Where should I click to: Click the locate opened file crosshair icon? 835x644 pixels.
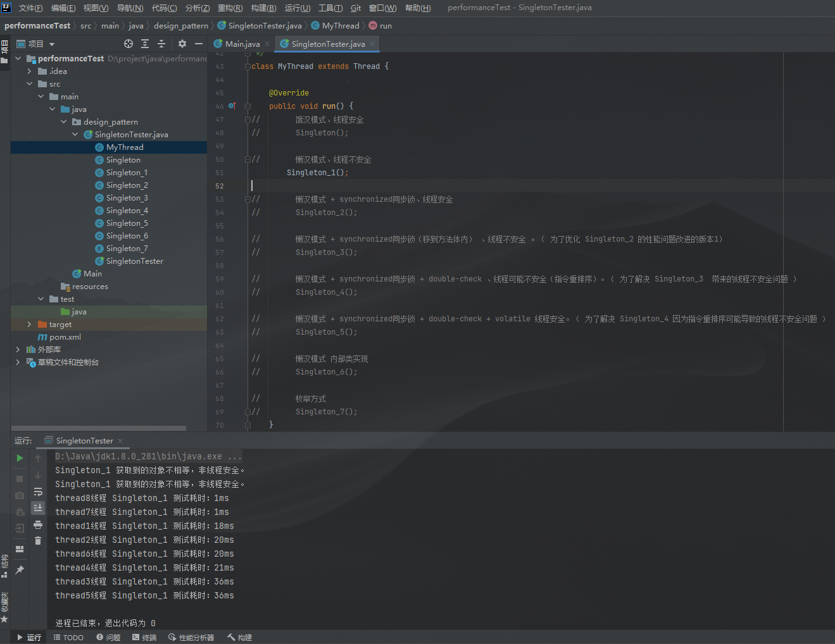click(129, 44)
